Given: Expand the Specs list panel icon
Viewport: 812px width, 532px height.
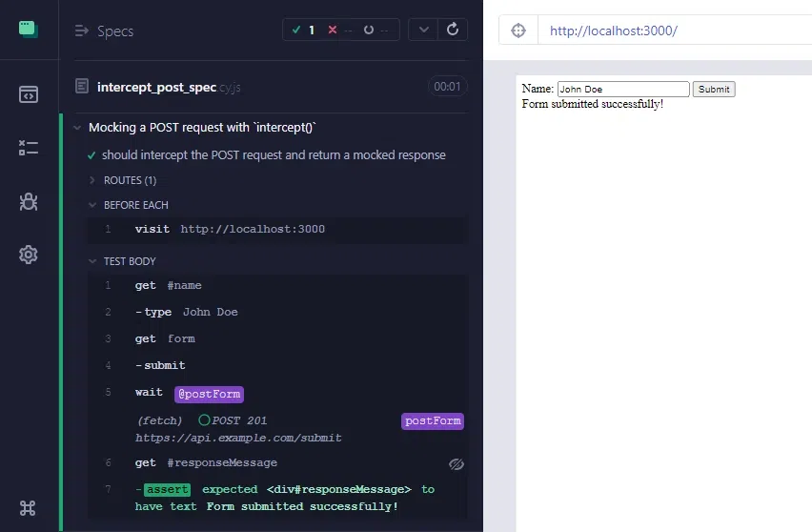Looking at the screenshot, I should [x=81, y=31].
